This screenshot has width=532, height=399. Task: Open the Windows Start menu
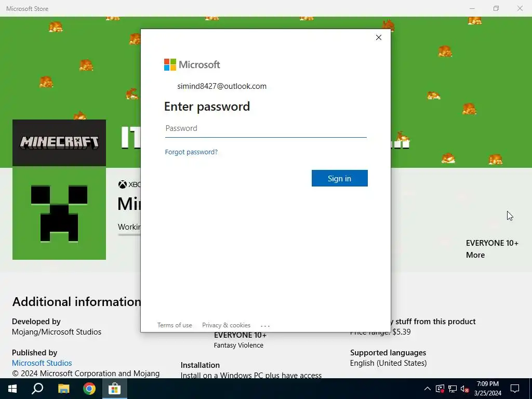tap(12, 389)
